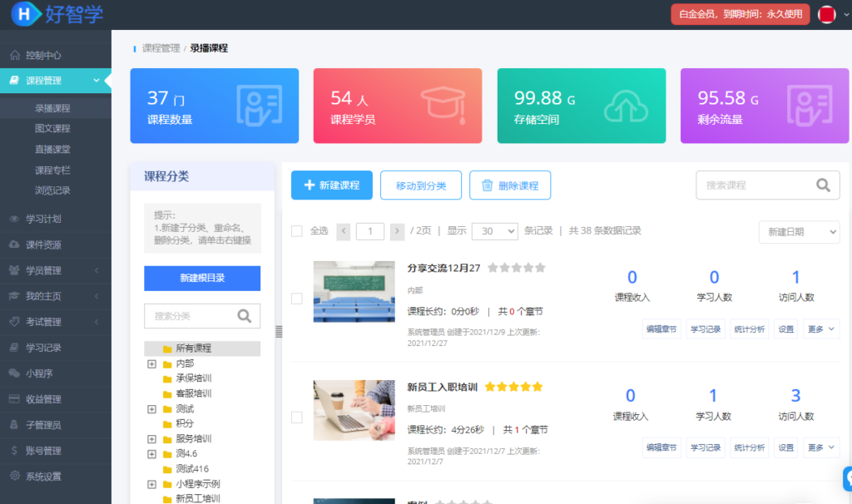The image size is (852, 504).
Task: Open 更多 dropdown for 新员工入职培训
Action: pos(821,447)
